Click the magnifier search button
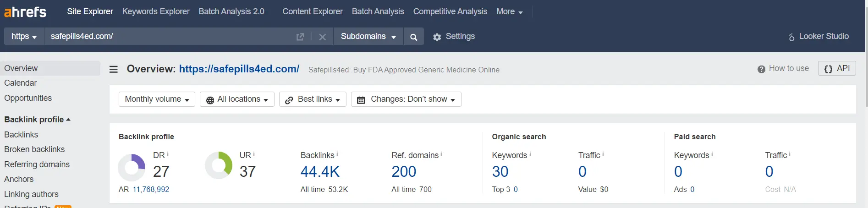868x208 pixels. pos(413,37)
